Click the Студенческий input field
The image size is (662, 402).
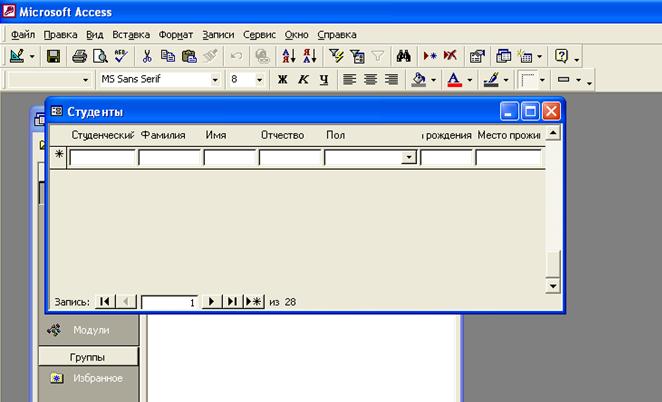(102, 158)
